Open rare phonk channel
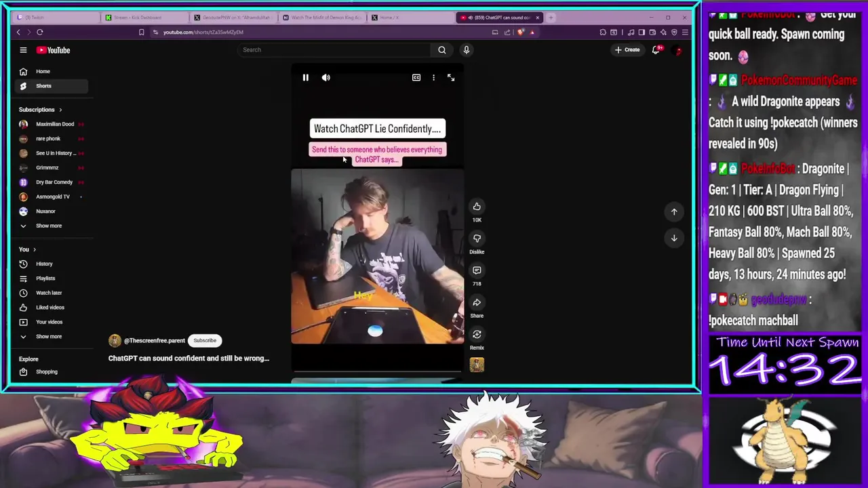The height and width of the screenshot is (488, 868). 50,139
